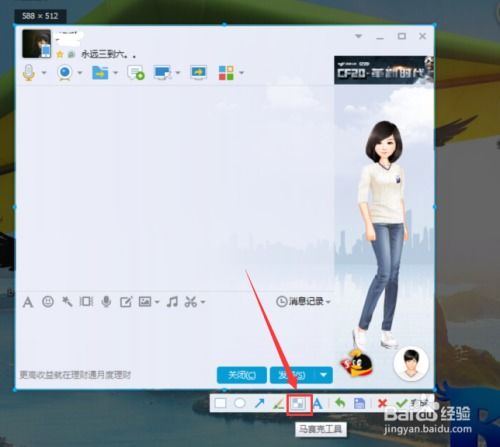500x447 pixels.
Task: Open font settings A icon in chat
Action: coord(28,302)
